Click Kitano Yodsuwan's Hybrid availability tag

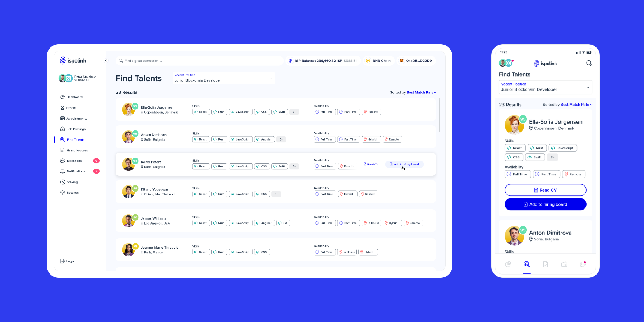(347, 194)
